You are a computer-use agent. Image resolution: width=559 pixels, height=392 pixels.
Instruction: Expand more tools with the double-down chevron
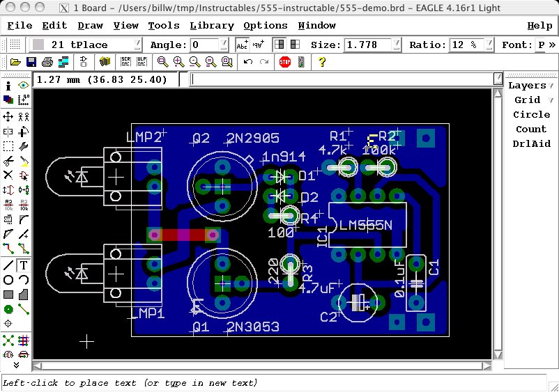[16, 365]
